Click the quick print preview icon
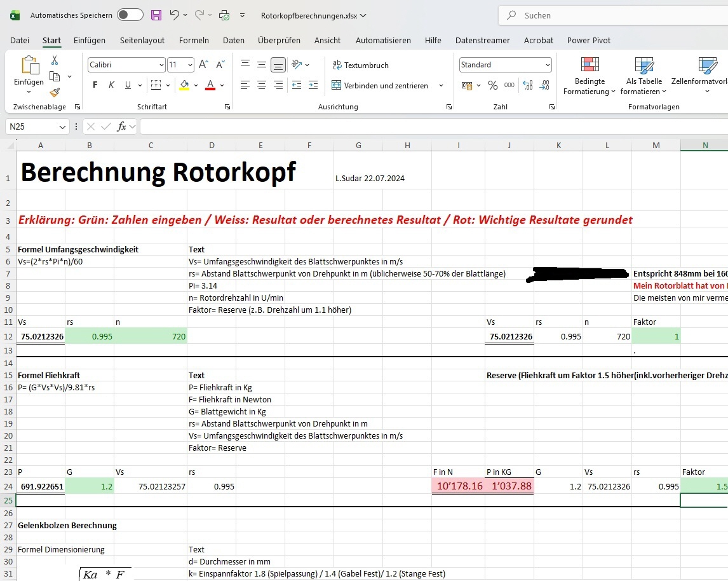 pos(224,15)
